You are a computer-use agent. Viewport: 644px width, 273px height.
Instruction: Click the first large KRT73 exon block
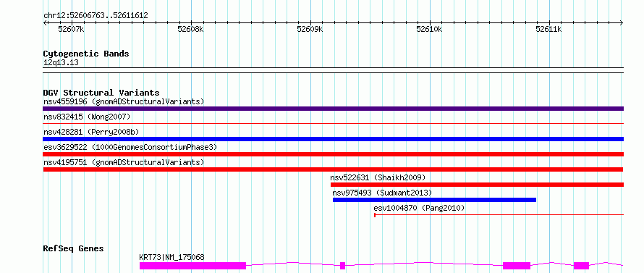[x=192, y=266]
